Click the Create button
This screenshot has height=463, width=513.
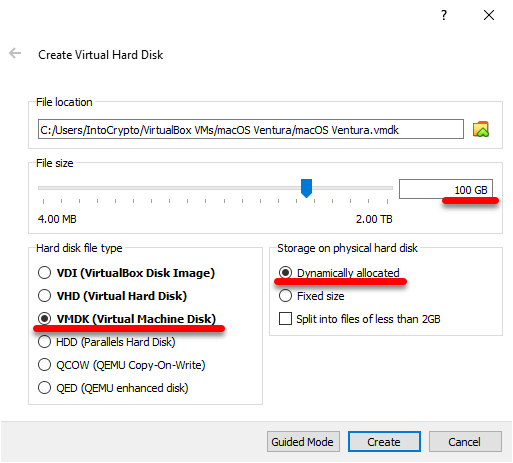tap(384, 442)
